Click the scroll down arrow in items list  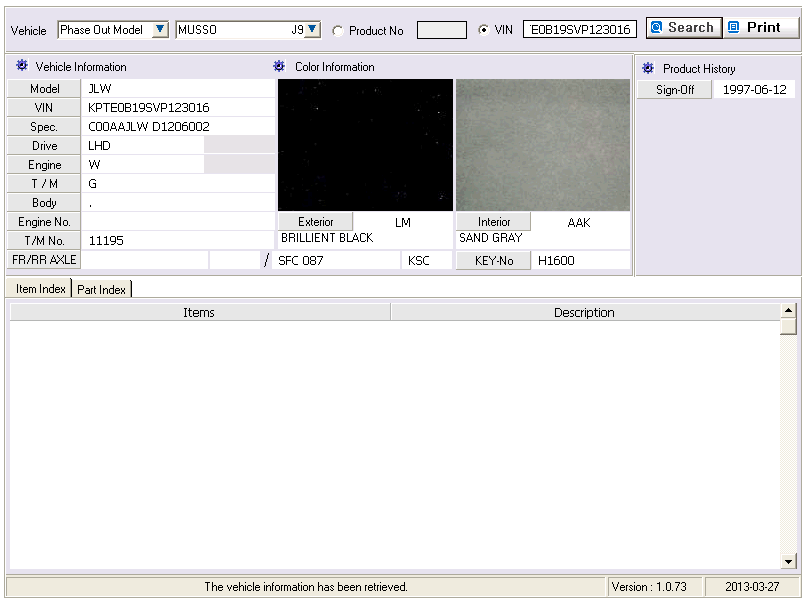[788, 562]
